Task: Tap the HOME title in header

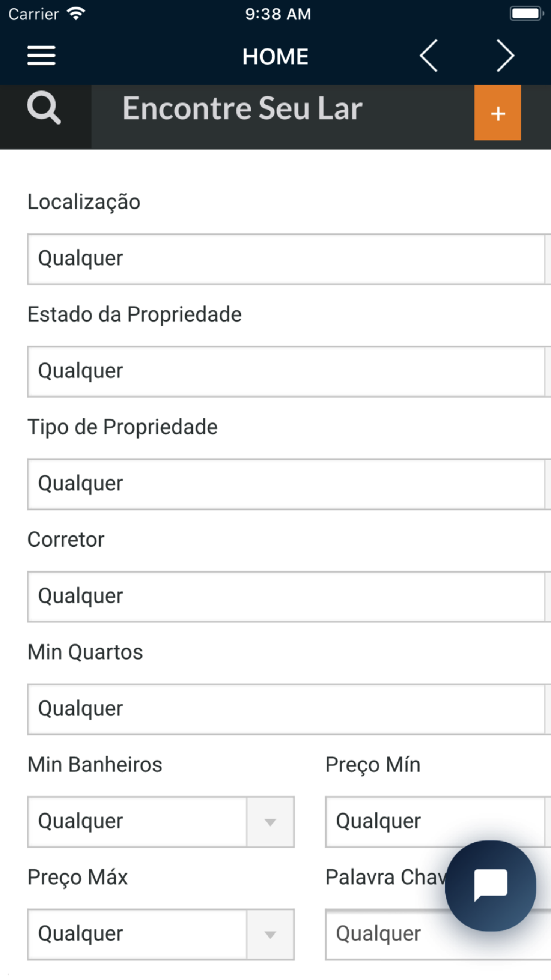Action: [x=275, y=56]
